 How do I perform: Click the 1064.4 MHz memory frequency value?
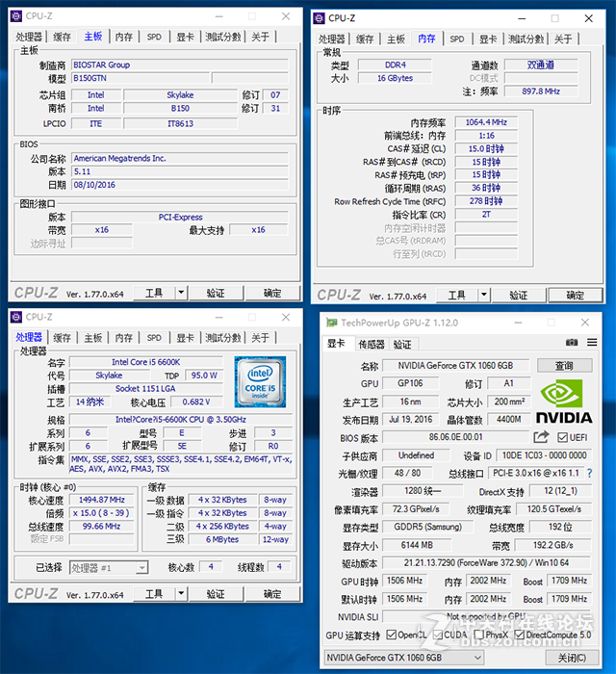486,122
